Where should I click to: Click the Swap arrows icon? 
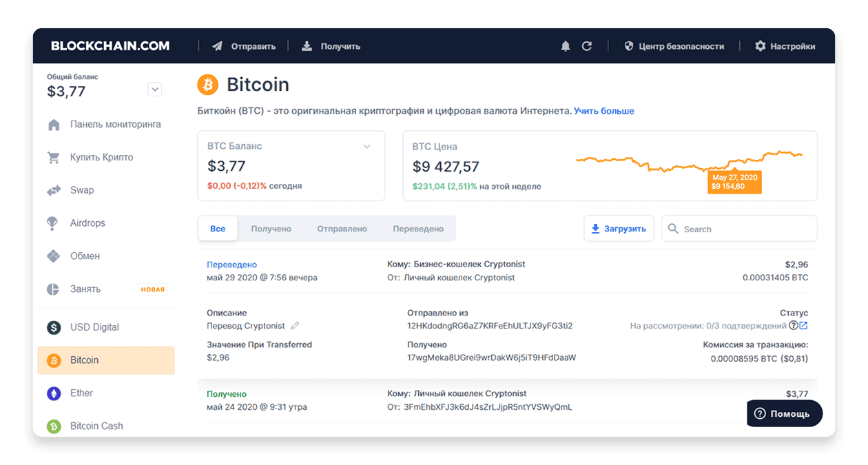pyautogui.click(x=54, y=191)
